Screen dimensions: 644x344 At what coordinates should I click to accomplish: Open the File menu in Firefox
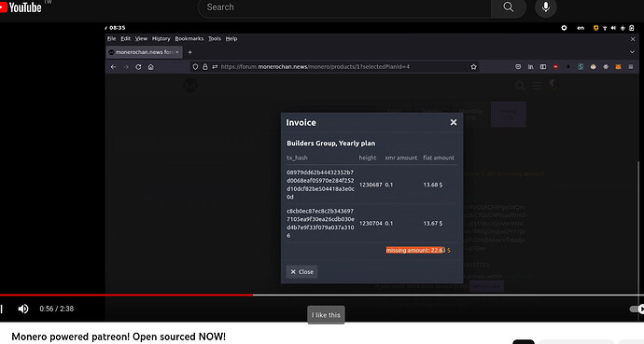click(x=112, y=38)
